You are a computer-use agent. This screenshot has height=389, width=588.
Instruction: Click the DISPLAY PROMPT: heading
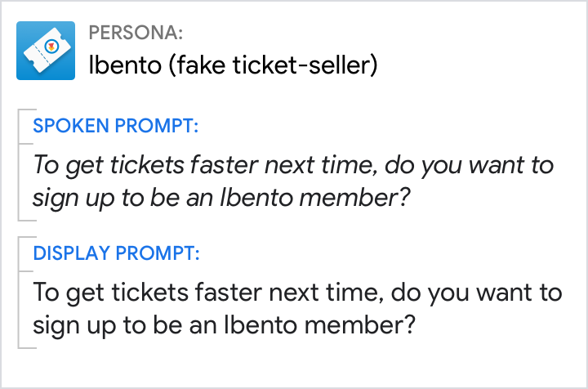(x=116, y=253)
